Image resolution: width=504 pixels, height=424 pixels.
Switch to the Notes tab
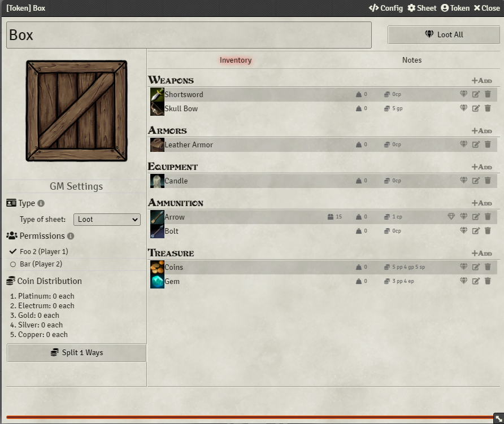point(412,60)
